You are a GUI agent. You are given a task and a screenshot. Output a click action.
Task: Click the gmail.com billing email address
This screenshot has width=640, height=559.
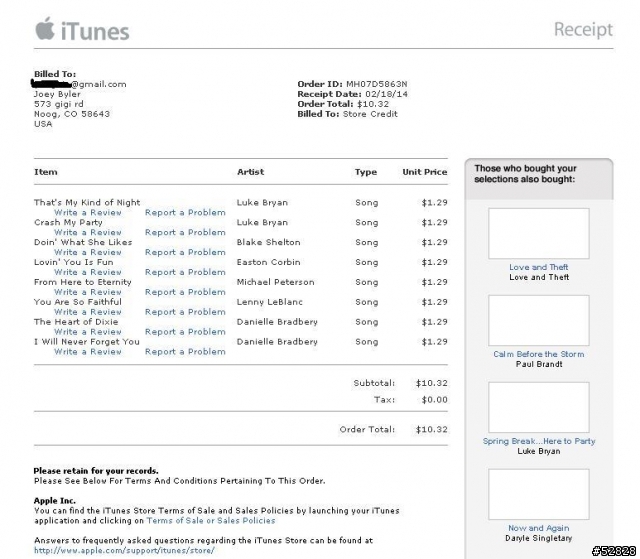(x=80, y=84)
